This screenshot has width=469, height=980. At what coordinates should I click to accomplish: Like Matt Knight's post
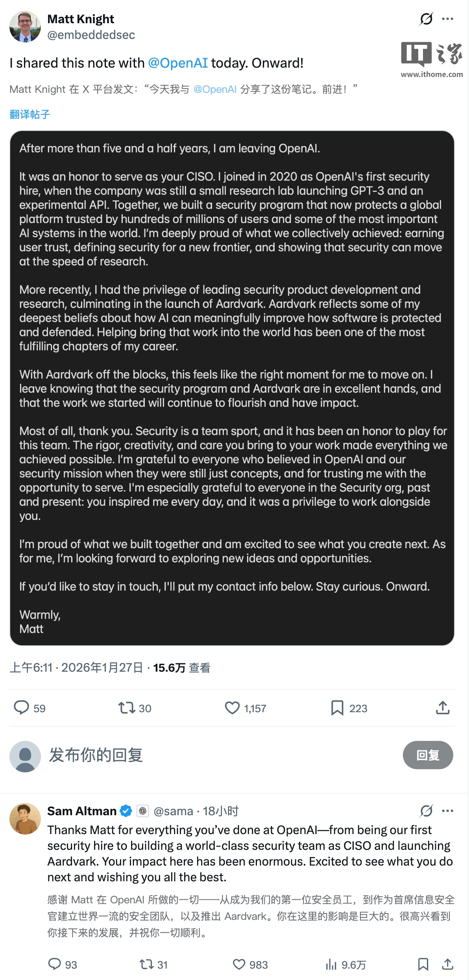pyautogui.click(x=232, y=708)
